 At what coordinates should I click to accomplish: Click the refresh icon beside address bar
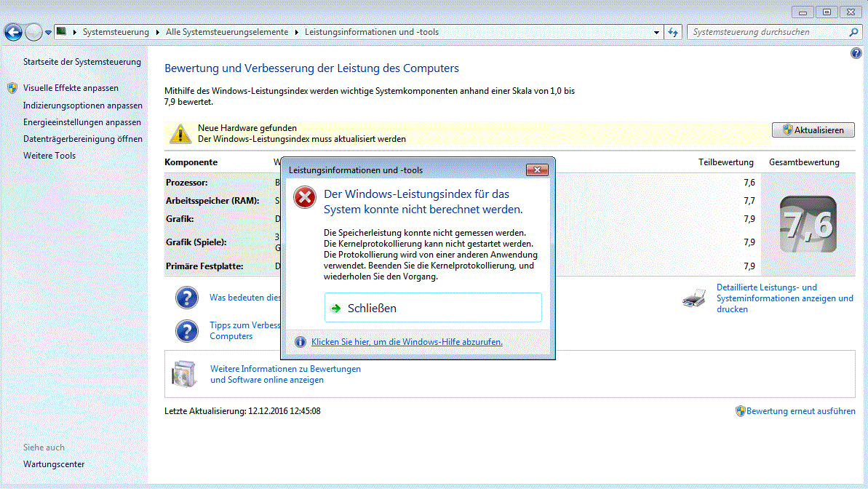(674, 32)
